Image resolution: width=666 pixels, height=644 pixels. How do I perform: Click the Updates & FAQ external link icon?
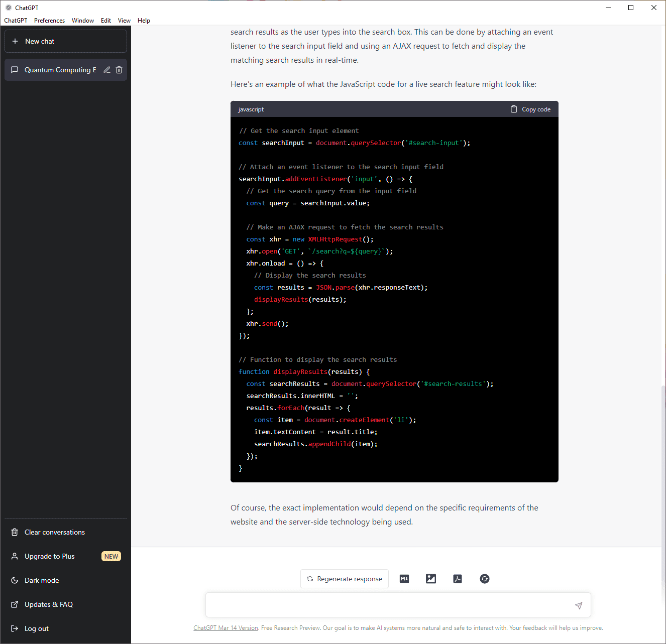click(15, 604)
